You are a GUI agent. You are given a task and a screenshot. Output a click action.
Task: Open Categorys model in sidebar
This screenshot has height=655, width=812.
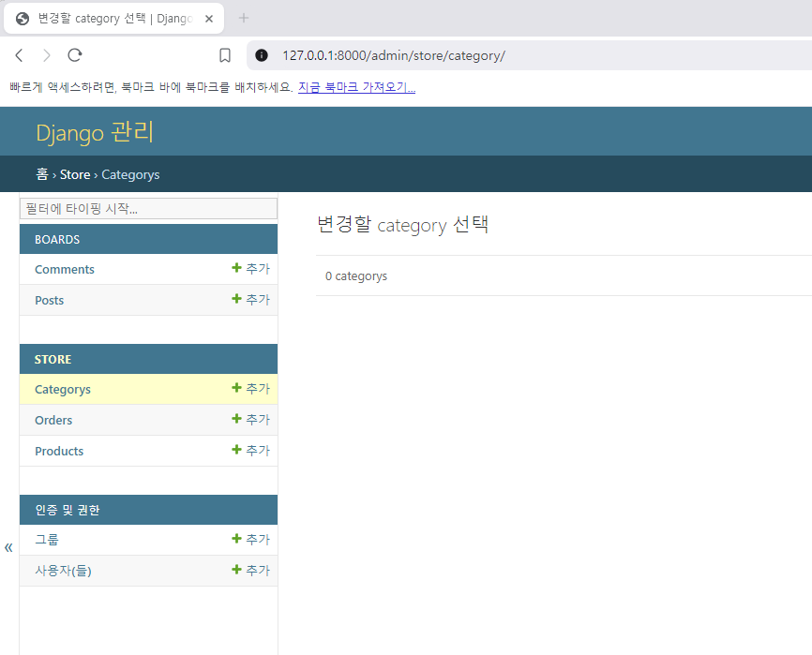coord(63,390)
